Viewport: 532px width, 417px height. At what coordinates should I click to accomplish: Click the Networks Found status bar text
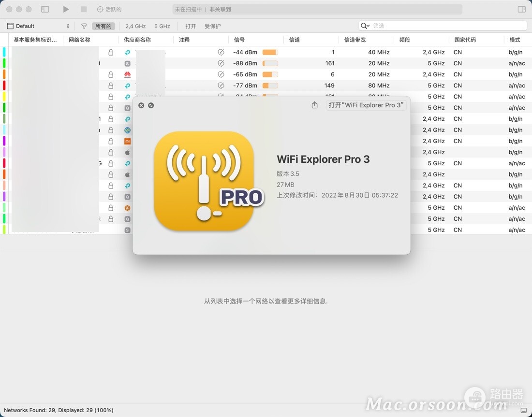pos(59,410)
